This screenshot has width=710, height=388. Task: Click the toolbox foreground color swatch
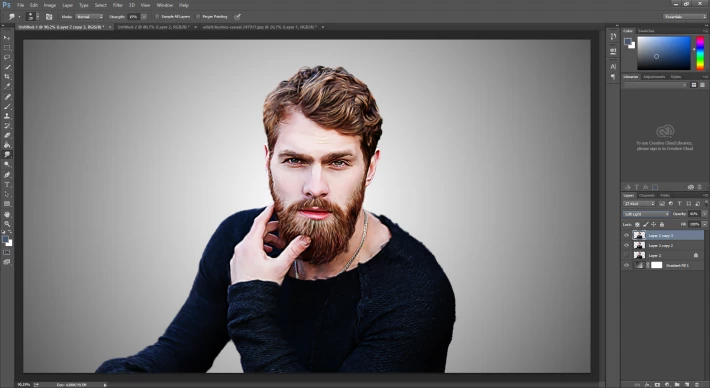point(5,239)
